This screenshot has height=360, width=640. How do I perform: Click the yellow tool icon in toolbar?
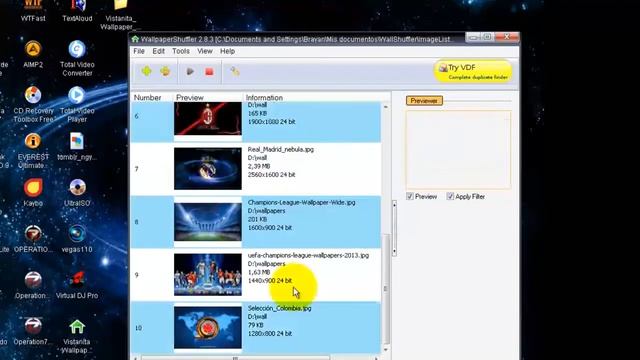235,72
